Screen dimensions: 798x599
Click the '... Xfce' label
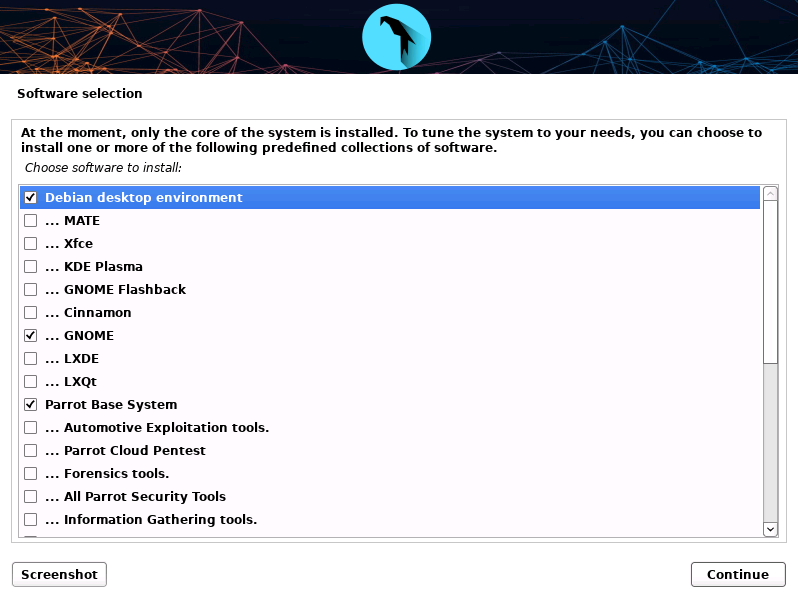click(x=69, y=243)
